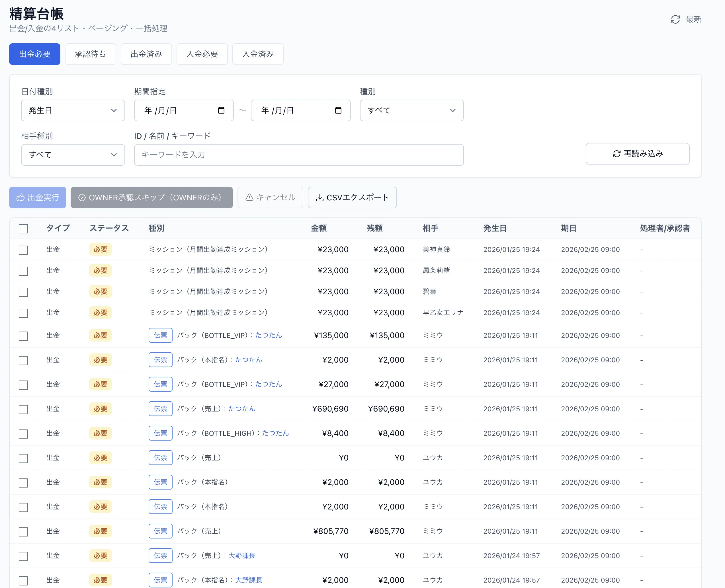Toggle the select-all checkbox in the table header
The image size is (725, 588).
(x=23, y=229)
